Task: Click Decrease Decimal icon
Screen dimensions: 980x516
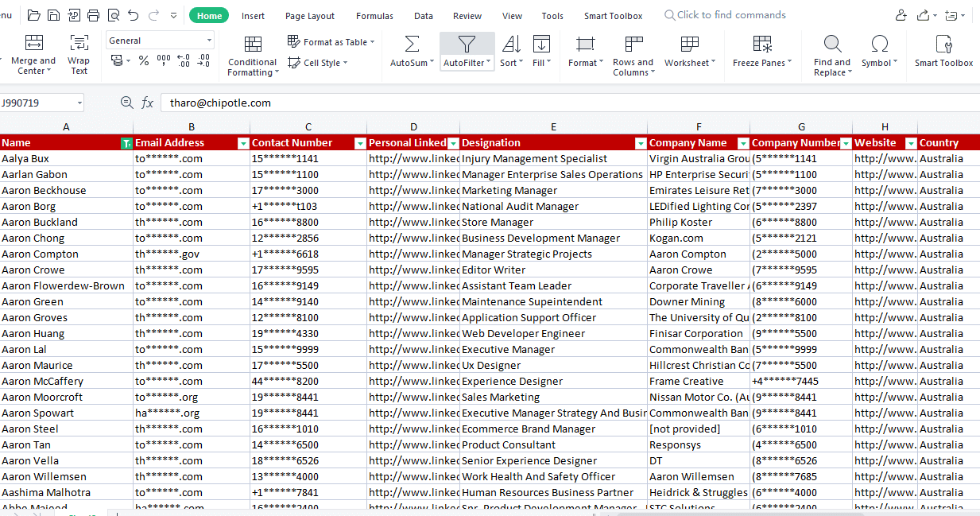Action: click(203, 60)
